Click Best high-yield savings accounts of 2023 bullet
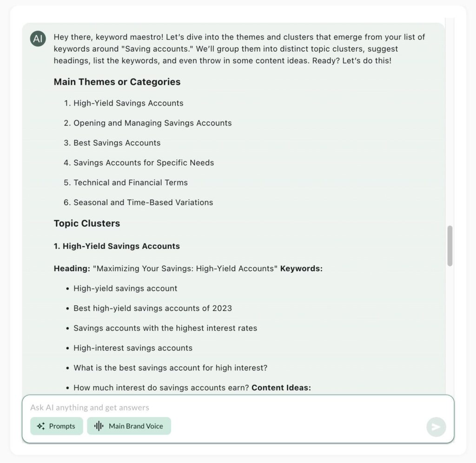The height and width of the screenshot is (463, 476). pyautogui.click(x=152, y=308)
